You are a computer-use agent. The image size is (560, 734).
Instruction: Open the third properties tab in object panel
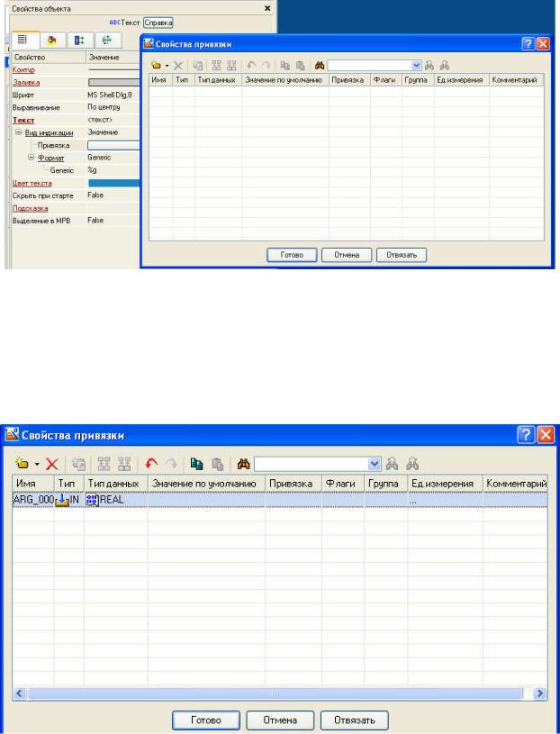(79, 41)
